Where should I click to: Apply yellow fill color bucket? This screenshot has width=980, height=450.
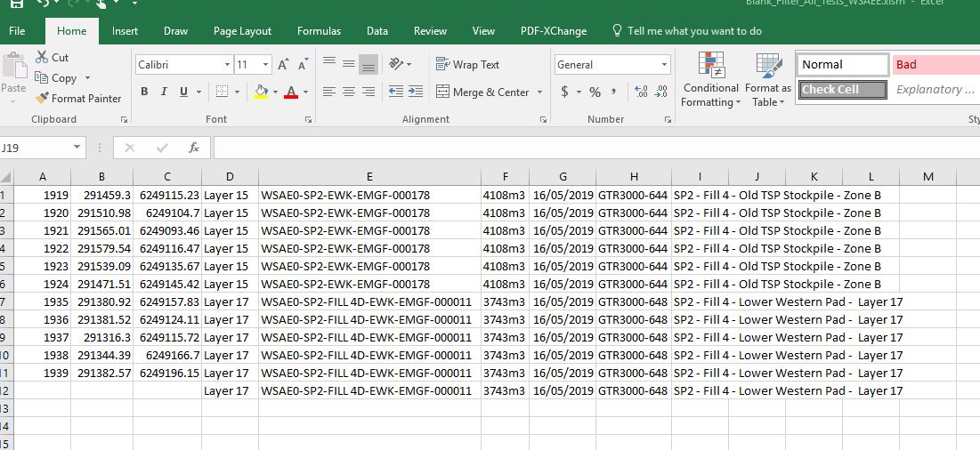pyautogui.click(x=262, y=92)
